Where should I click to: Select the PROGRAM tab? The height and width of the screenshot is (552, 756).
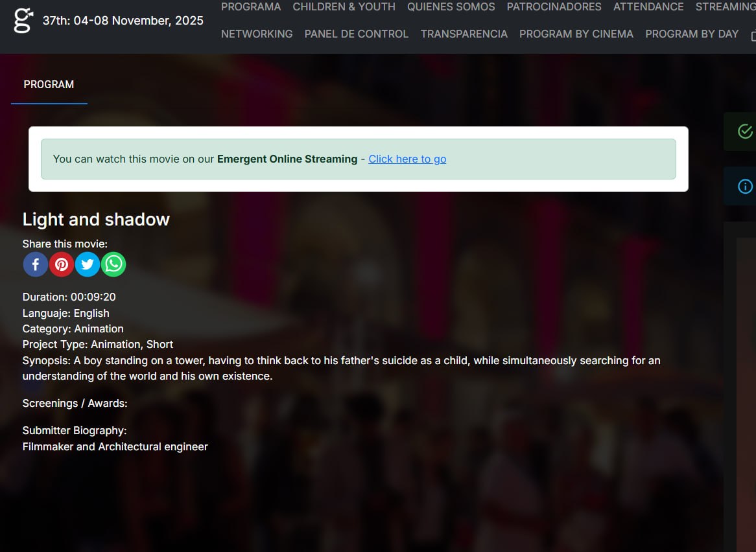click(x=49, y=85)
